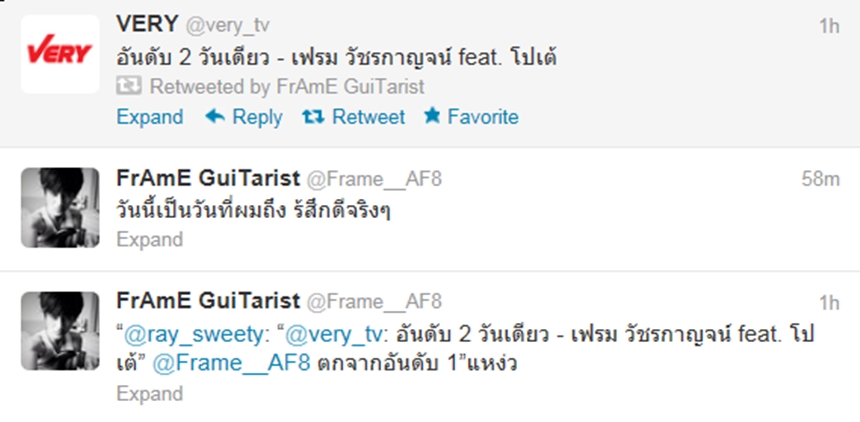Image resolution: width=860 pixels, height=422 pixels.
Task: Click FrAmE GuiTarist avatar in bottom tweet
Action: (x=60, y=330)
